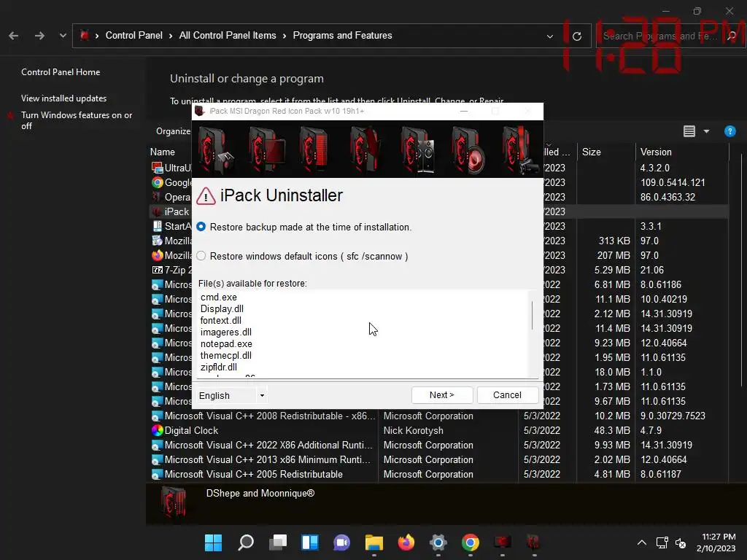Open File Explorer from the taskbar
Viewport: 747px width, 560px height.
coord(374,542)
